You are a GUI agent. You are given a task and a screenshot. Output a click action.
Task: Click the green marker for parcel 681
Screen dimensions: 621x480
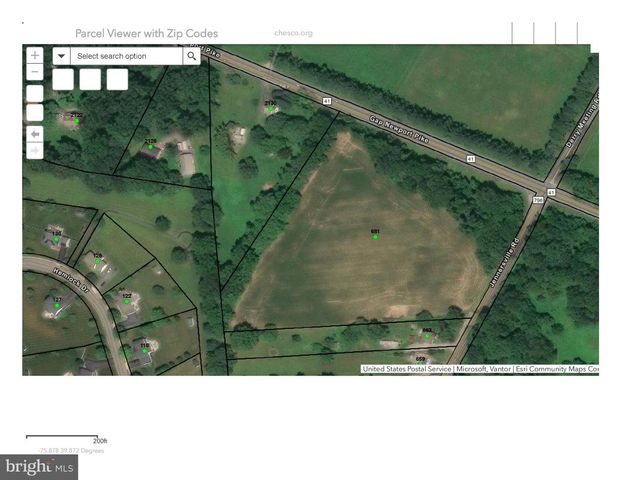click(375, 237)
